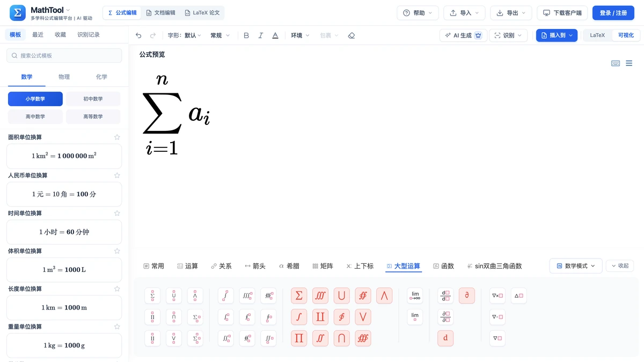The width and height of the screenshot is (644, 362).
Task: Open the 数学模式 dropdown
Action: point(576,266)
